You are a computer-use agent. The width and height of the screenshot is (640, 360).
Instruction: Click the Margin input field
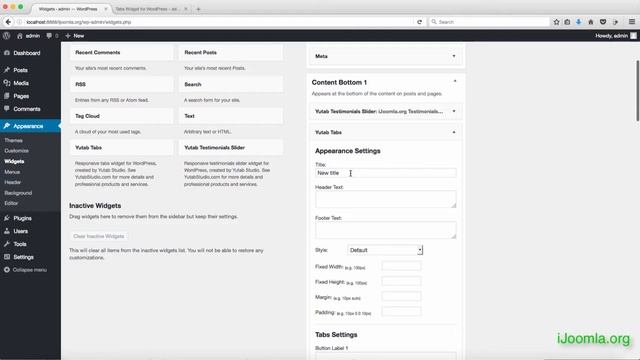click(401, 296)
